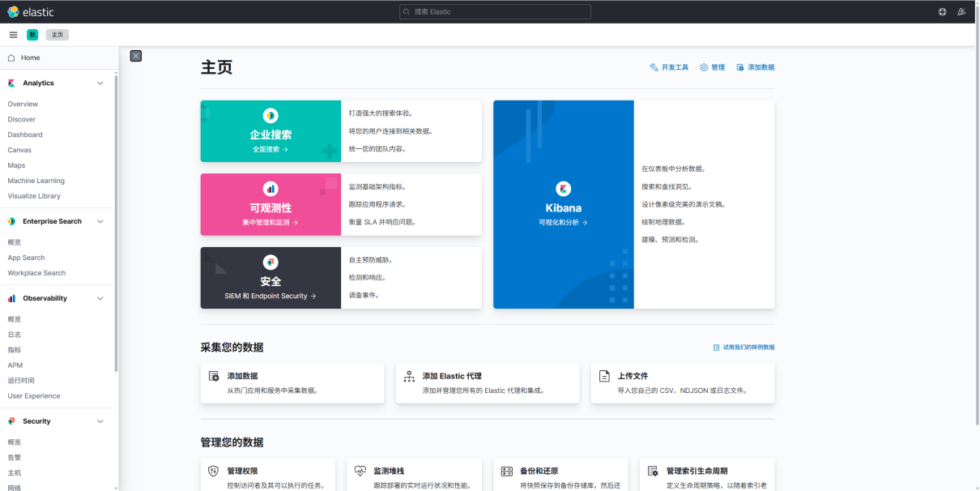Click the 试用我们的样例数据 link
The image size is (980, 491).
(x=748, y=347)
